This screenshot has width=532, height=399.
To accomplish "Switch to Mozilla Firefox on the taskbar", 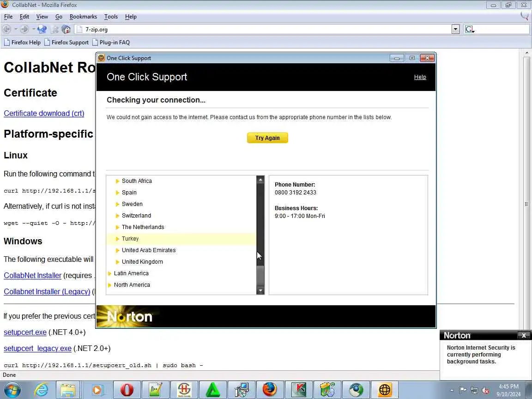I will coord(270,389).
